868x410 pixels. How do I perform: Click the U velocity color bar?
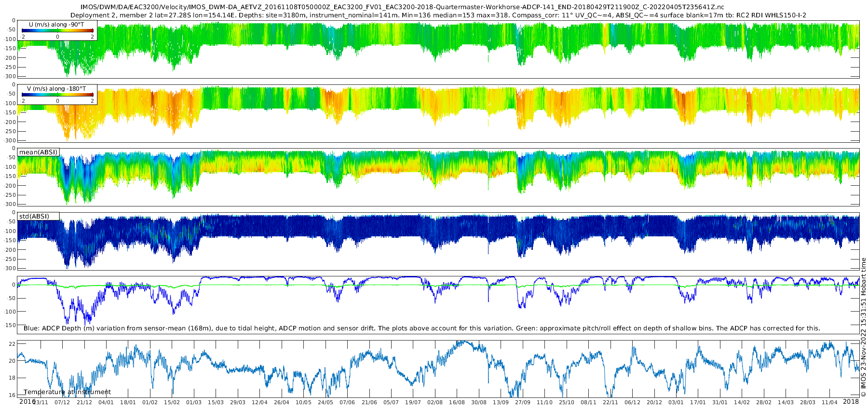[x=57, y=30]
